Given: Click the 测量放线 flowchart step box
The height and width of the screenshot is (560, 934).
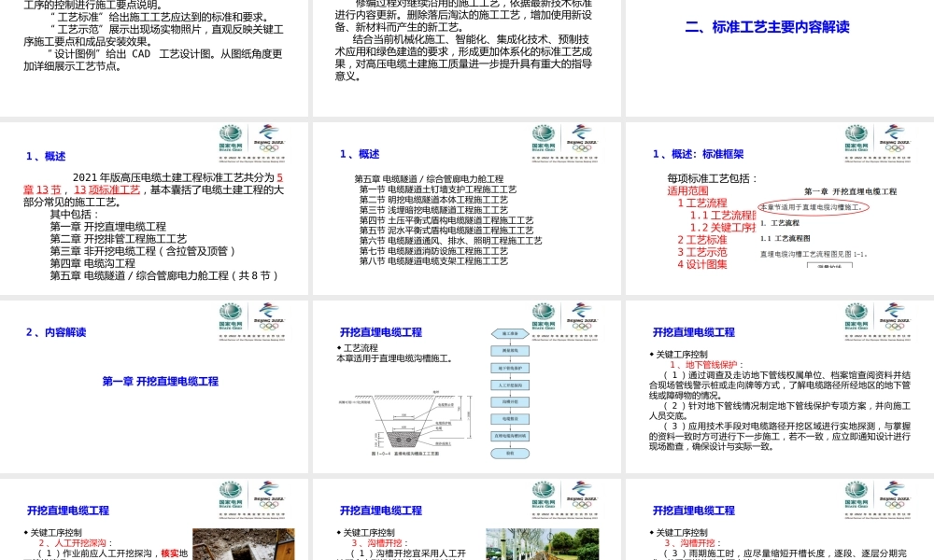Looking at the screenshot, I should tap(510, 351).
